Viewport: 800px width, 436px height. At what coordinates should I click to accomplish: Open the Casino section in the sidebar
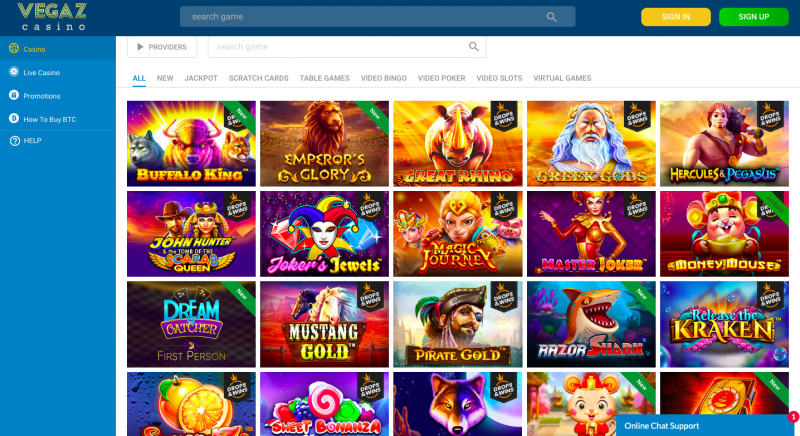tap(58, 49)
